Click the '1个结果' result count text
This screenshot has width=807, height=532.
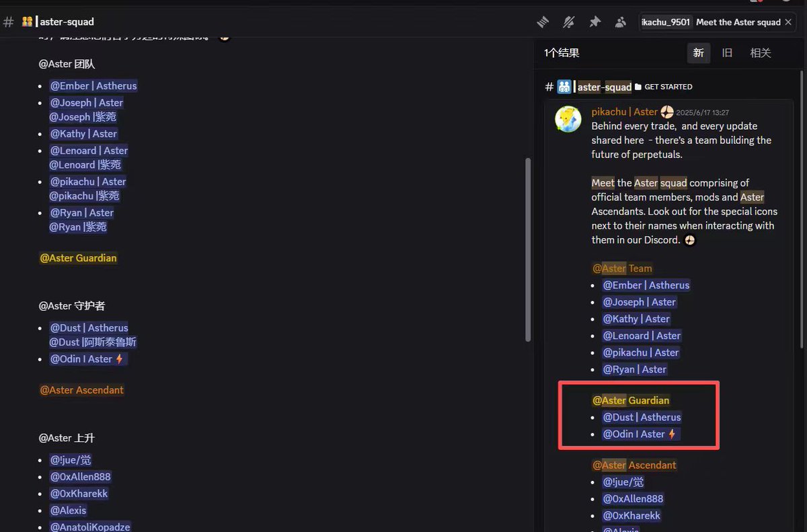(562, 52)
